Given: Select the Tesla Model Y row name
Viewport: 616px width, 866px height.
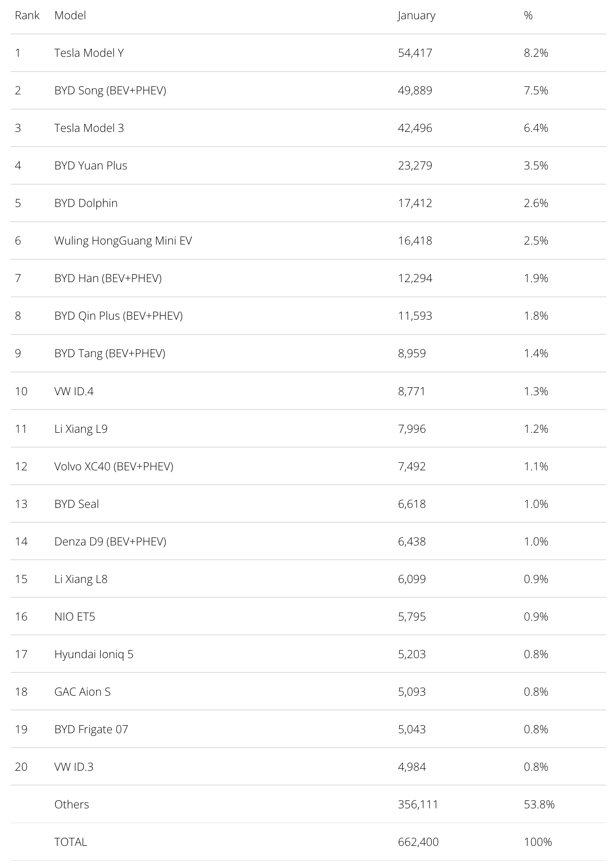Looking at the screenshot, I should (x=89, y=53).
